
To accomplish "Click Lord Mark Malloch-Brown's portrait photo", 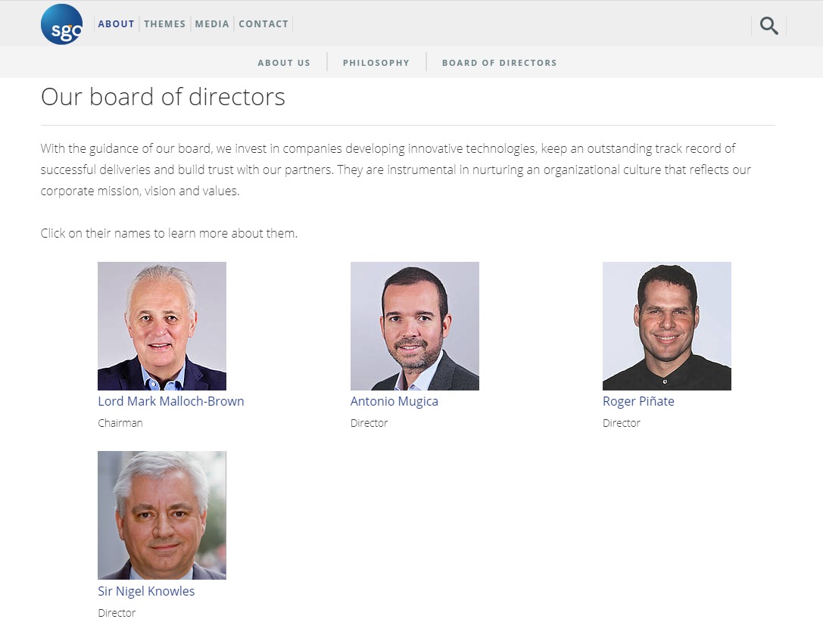I will [x=162, y=326].
